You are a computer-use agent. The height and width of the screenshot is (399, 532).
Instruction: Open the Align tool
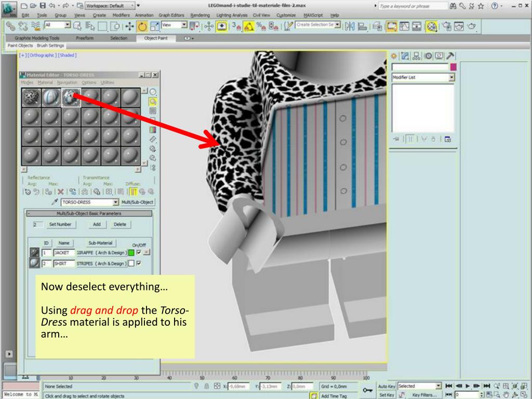click(362, 26)
